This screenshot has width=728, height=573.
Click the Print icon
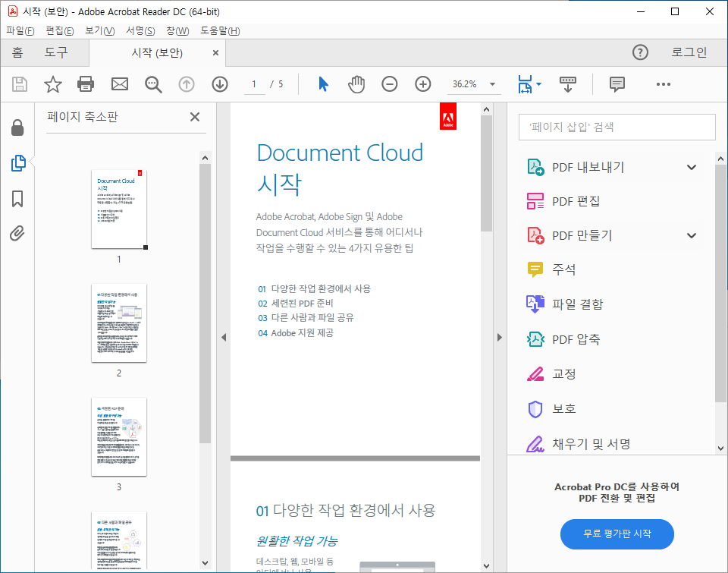coord(86,84)
